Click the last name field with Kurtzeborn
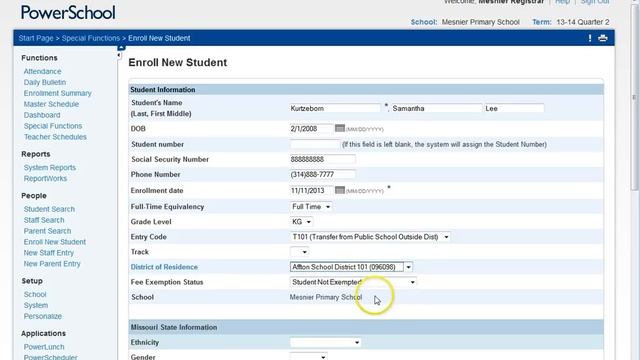The width and height of the screenshot is (640, 360). click(335, 109)
